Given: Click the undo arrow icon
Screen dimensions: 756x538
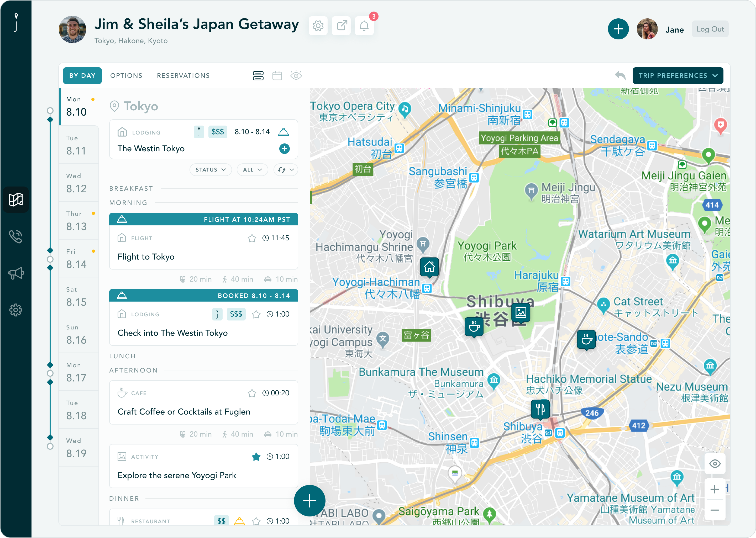Looking at the screenshot, I should [x=620, y=76].
